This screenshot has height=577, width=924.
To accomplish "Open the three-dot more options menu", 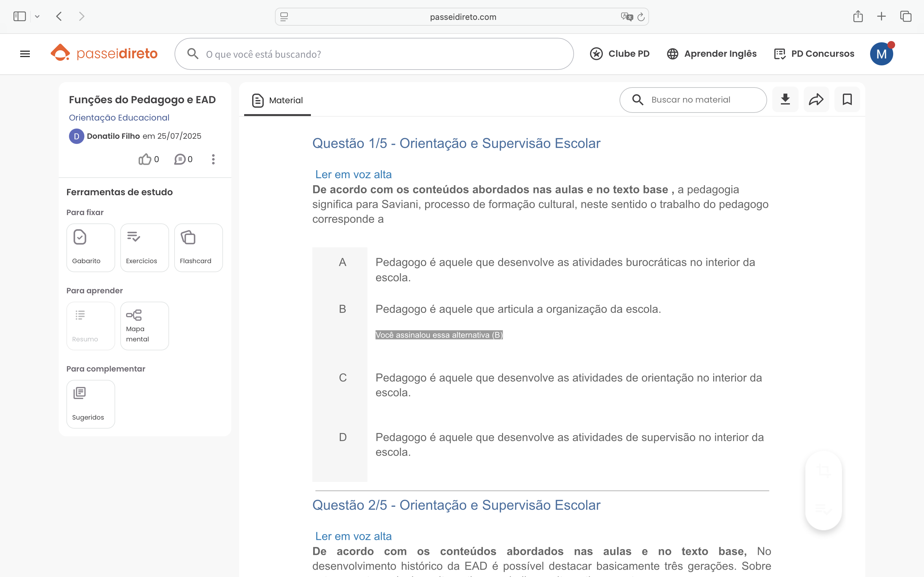I will (x=213, y=159).
